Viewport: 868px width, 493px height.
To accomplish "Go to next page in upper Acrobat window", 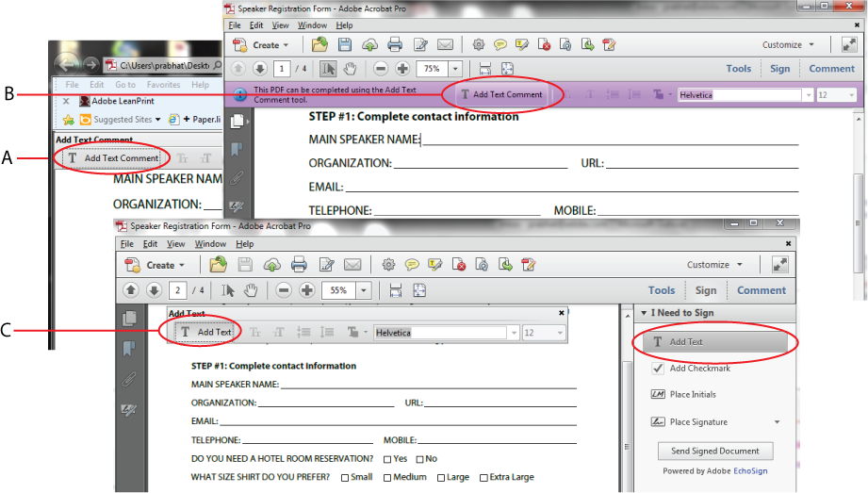I will click(x=259, y=69).
